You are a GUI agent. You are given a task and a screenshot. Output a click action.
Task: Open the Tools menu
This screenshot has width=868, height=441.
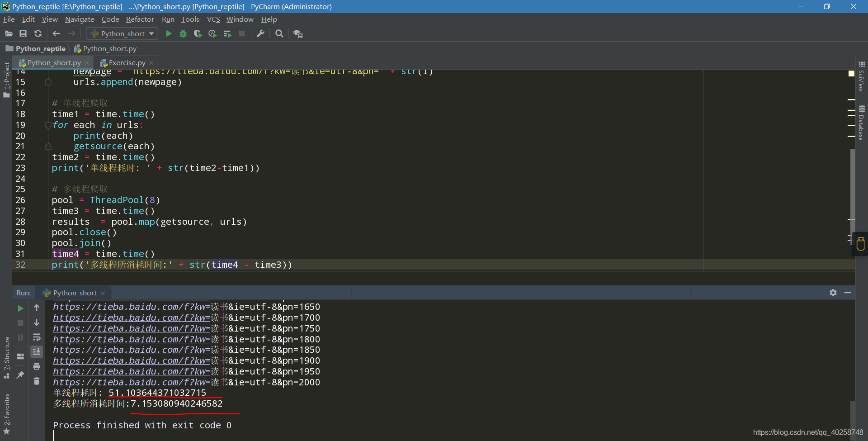point(190,19)
